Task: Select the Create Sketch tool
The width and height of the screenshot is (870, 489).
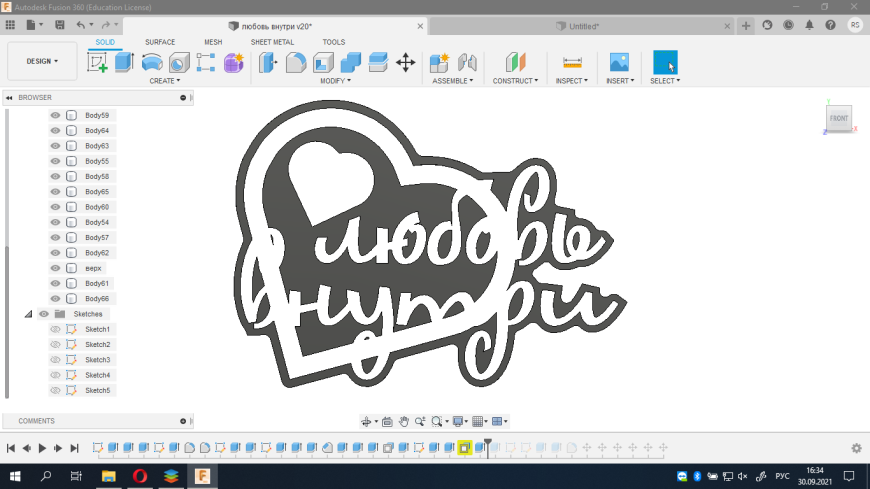Action: tap(97, 63)
